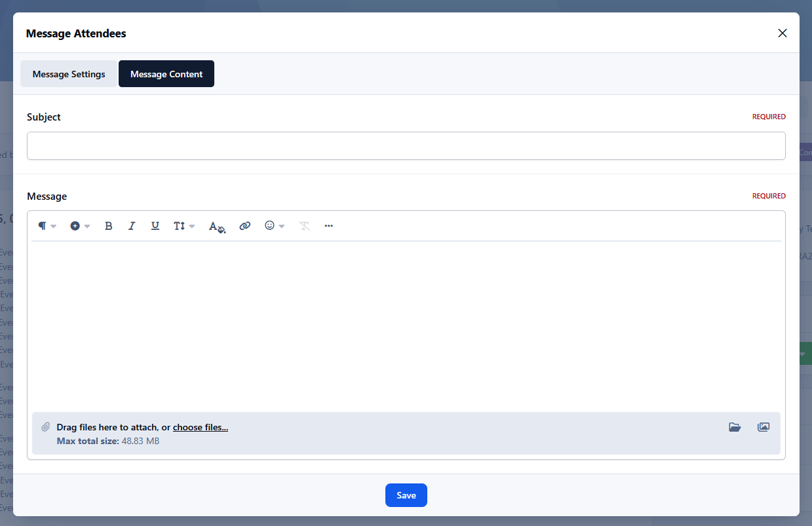The width and height of the screenshot is (812, 526).
Task: Focus the Subject input field
Action: [406, 146]
